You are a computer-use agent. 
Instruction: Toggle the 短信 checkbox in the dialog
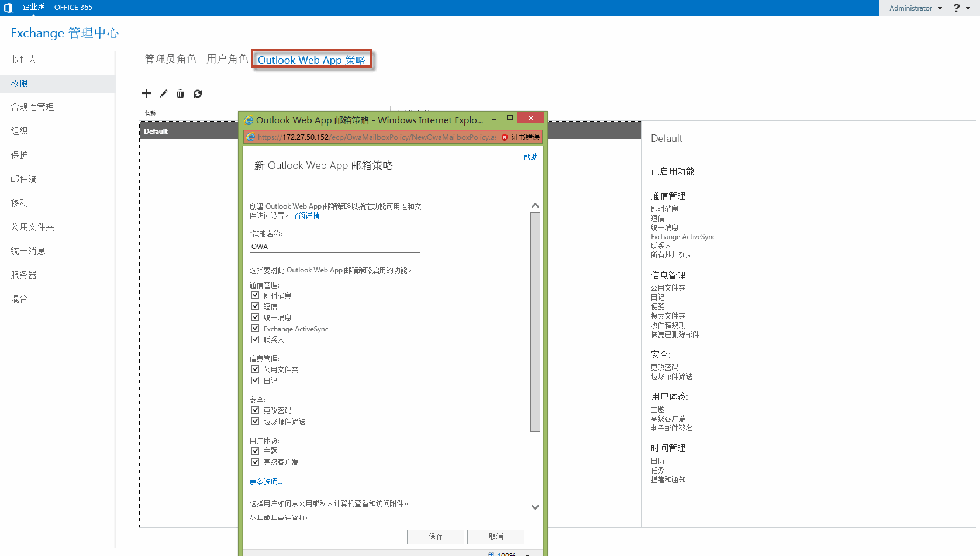coord(256,306)
